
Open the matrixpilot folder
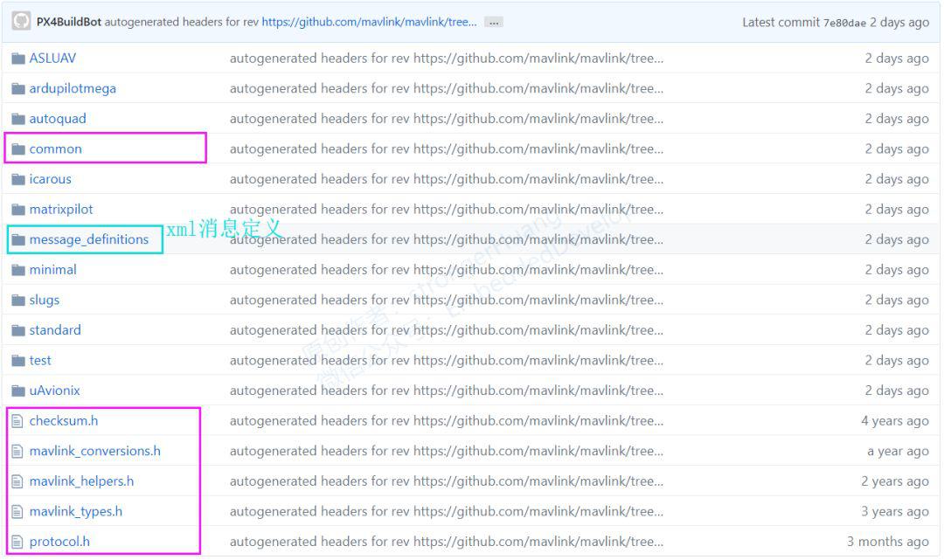point(61,210)
